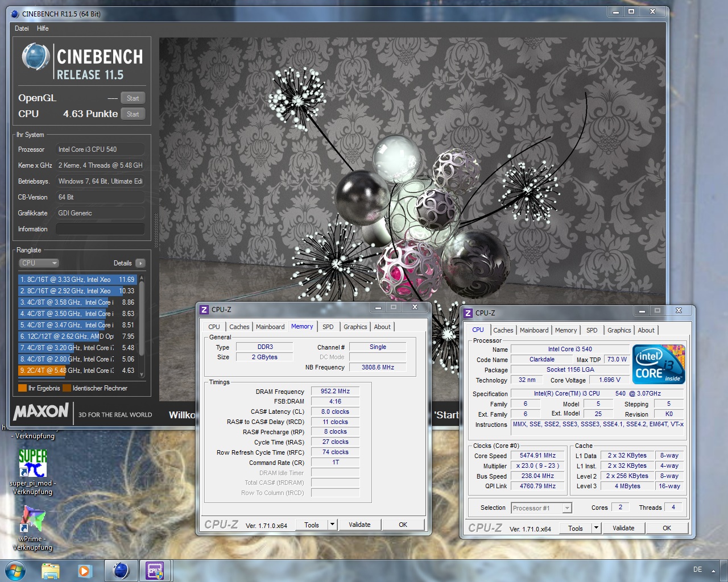
Task: Click the Core Voltage value 1.696 V
Action: pos(610,380)
